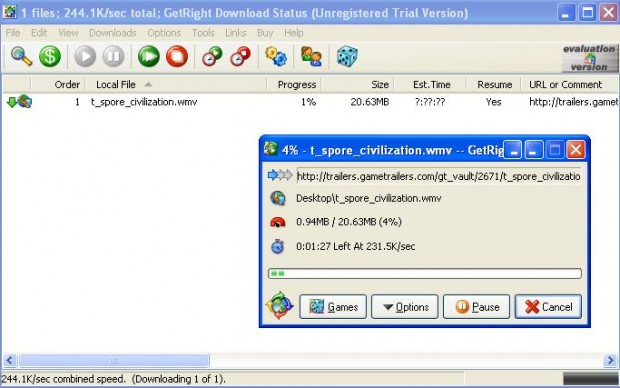This screenshot has width=620, height=388.
Task: Click the green download progress bar
Action: (425, 273)
